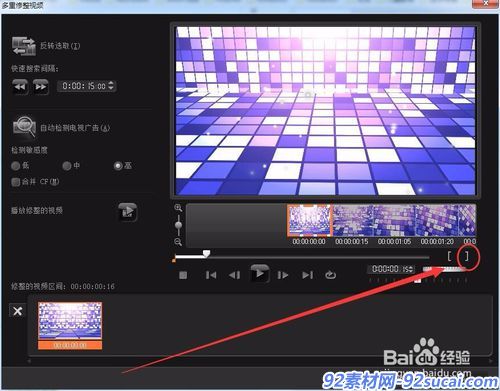The height and width of the screenshot is (391, 500).
Task: Select filmstrip frame at 00:00:00:00
Action: [309, 221]
